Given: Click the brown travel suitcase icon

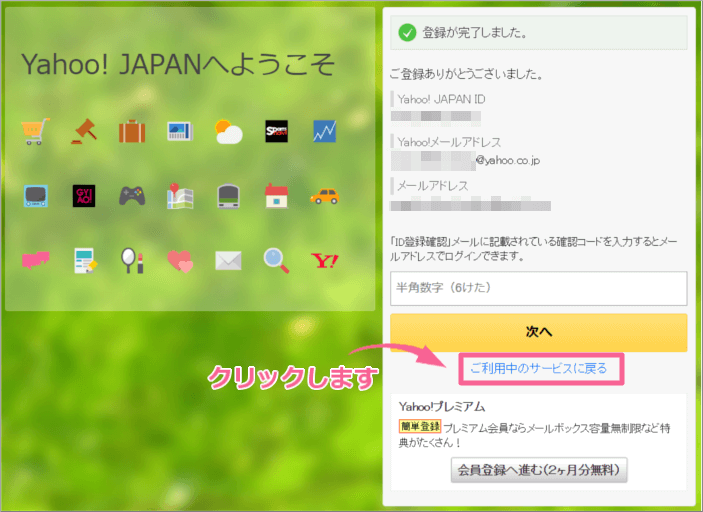Looking at the screenshot, I should [x=132, y=131].
